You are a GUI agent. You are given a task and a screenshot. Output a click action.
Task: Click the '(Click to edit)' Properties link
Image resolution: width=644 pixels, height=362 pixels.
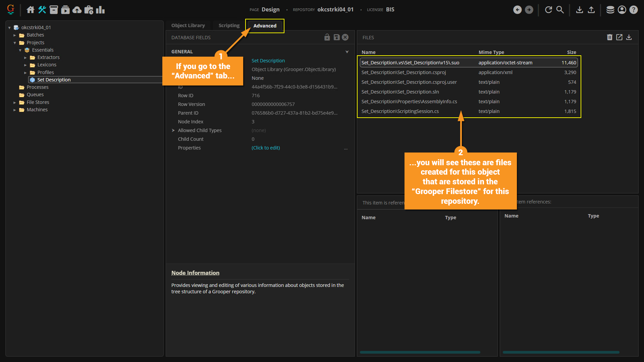pos(266,148)
